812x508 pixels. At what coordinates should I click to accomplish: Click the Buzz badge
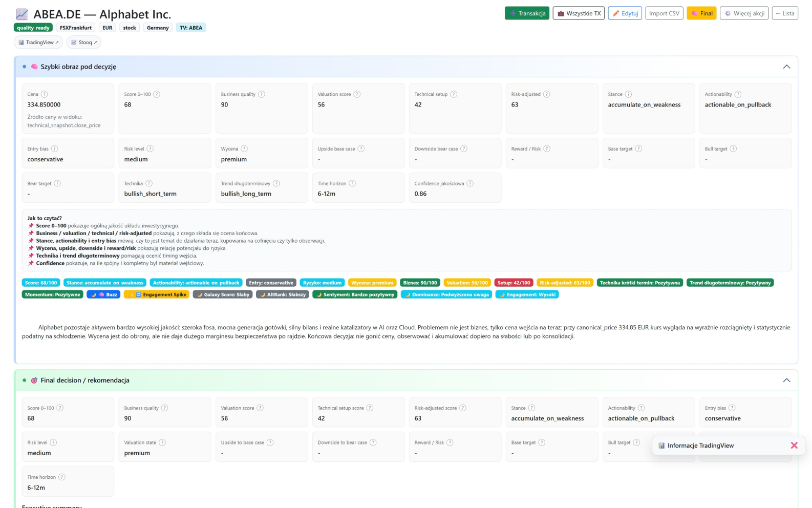[103, 294]
